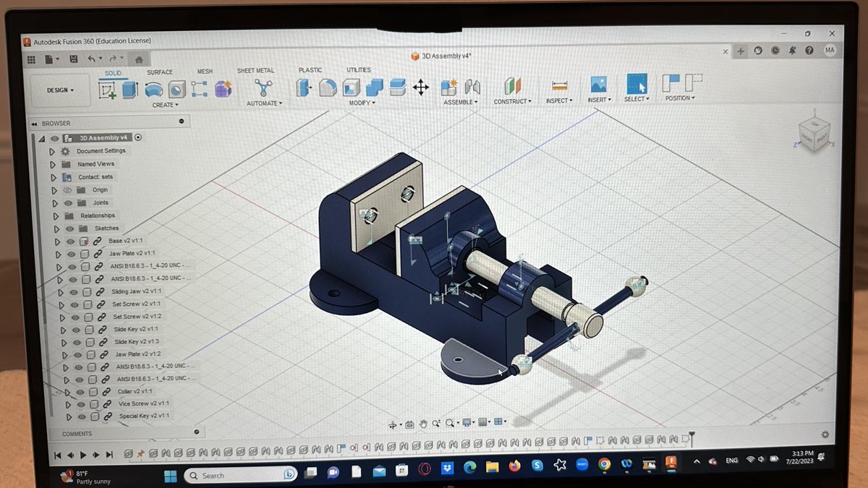The image size is (868, 488).
Task: Select the Create Form tool
Action: click(x=223, y=89)
